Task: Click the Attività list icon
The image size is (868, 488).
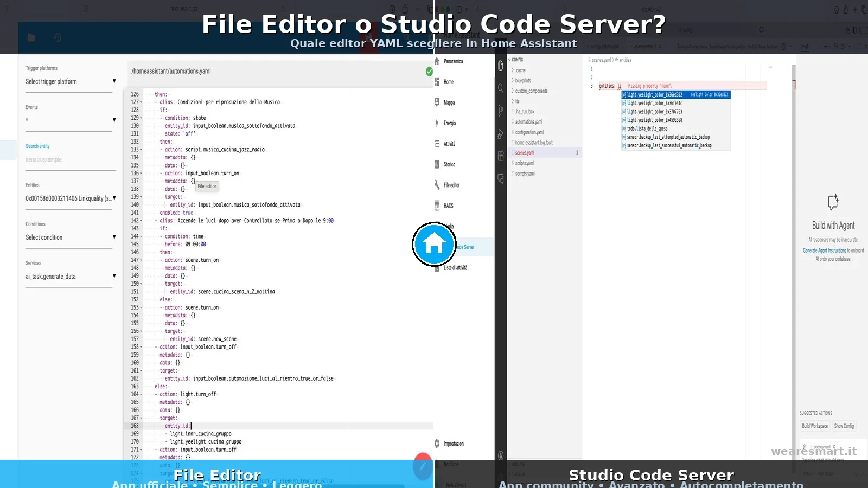Action: (x=437, y=144)
